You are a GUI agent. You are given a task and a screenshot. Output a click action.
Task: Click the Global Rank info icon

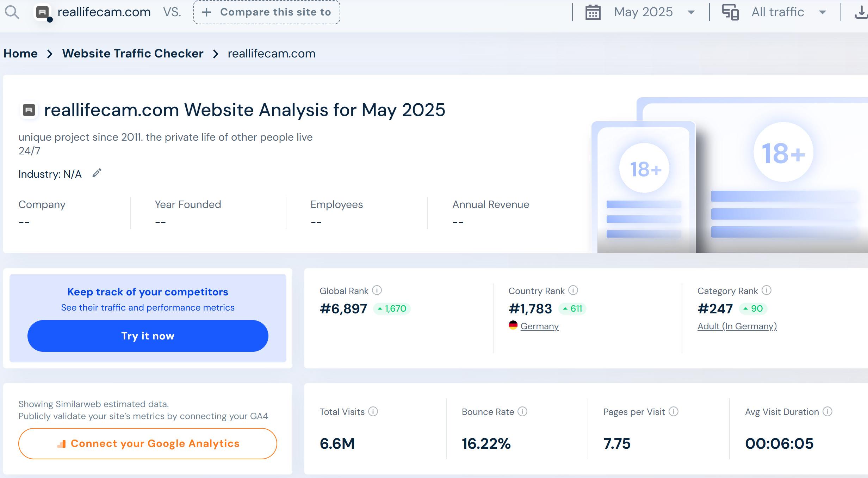(377, 290)
